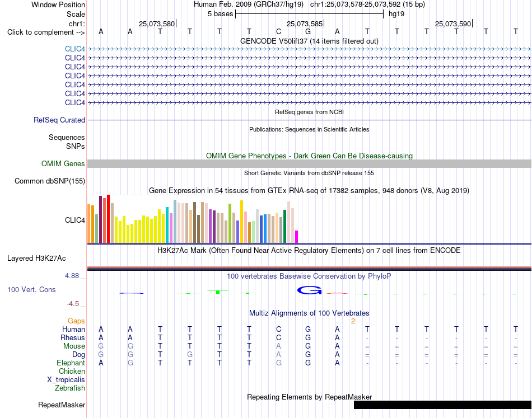Click the 100 Vert. Cons label

coord(31,289)
